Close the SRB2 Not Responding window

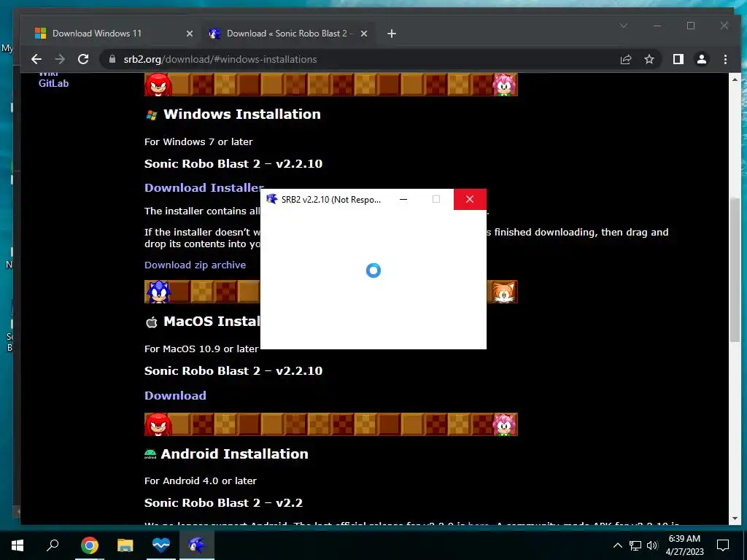coord(470,199)
